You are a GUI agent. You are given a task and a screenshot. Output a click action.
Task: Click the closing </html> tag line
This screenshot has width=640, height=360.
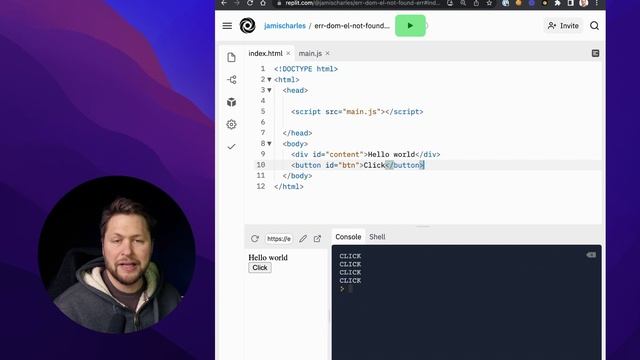point(289,187)
